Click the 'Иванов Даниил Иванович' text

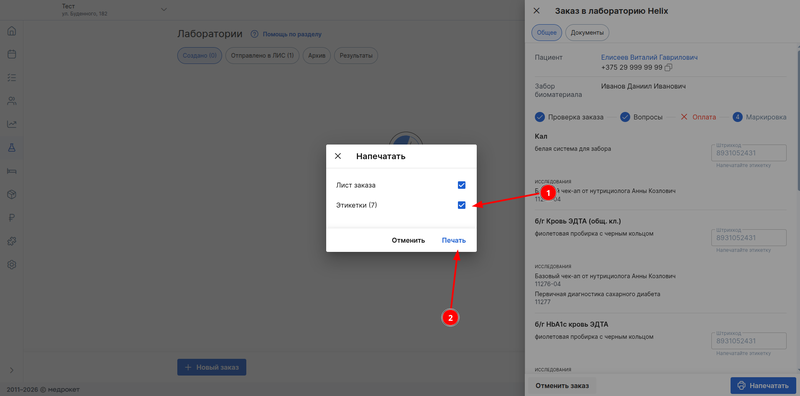(642, 86)
